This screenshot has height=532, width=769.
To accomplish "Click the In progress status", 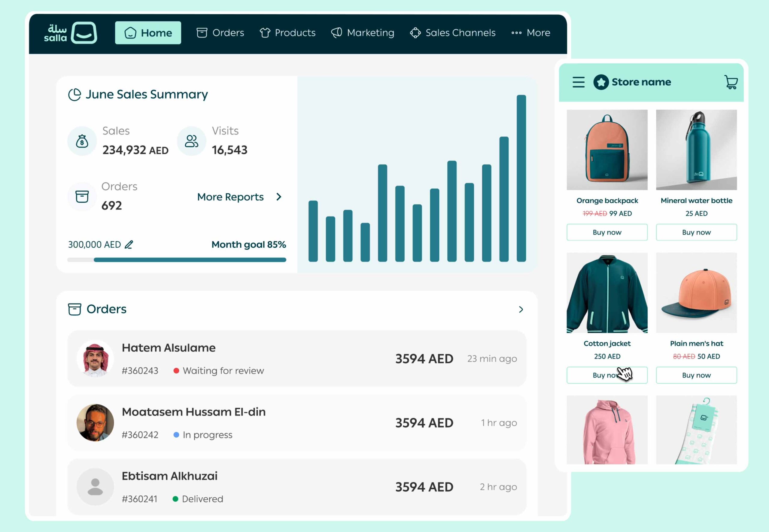I will pos(203,435).
